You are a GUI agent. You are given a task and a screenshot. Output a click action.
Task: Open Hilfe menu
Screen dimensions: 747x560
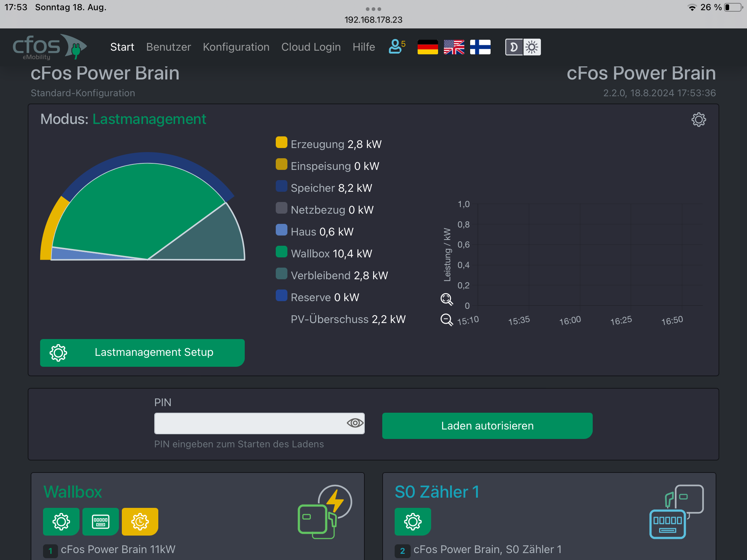pos(364,47)
